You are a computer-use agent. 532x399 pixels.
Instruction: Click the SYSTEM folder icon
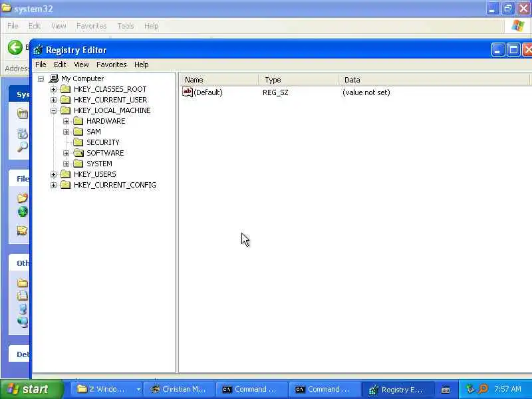(78, 164)
